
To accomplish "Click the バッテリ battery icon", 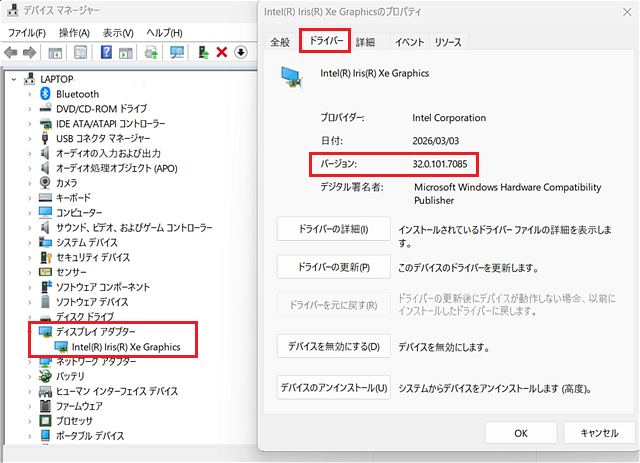I will [45, 376].
